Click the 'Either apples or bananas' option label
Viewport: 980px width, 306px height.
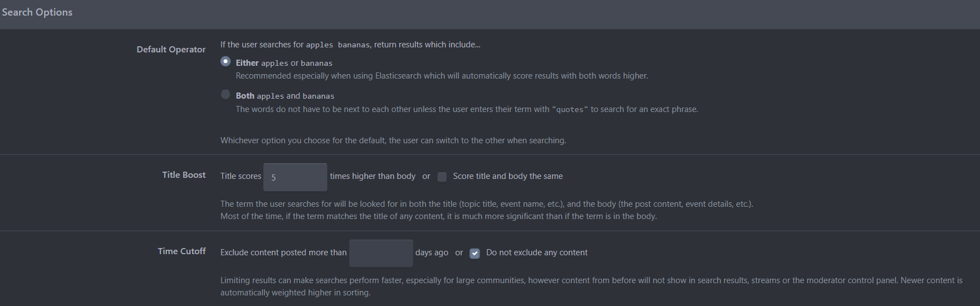(284, 63)
